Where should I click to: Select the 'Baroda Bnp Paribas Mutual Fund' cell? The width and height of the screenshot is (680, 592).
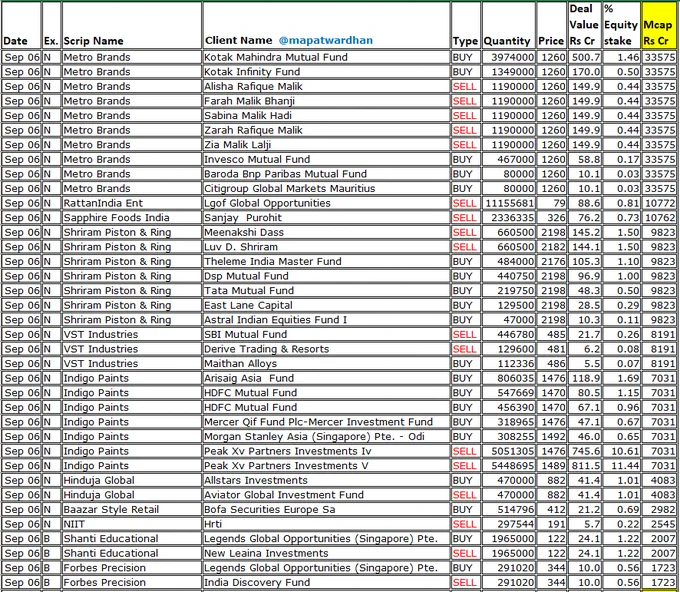pyautogui.click(x=326, y=174)
